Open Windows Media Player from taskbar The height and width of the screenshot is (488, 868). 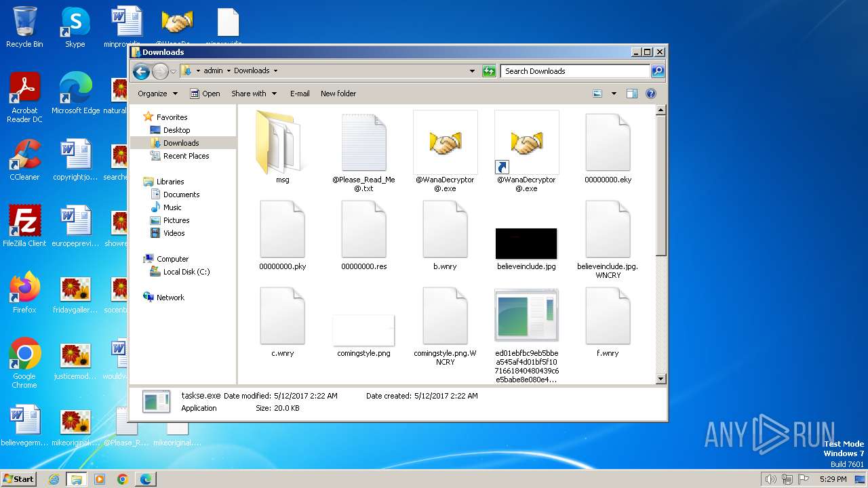(x=100, y=479)
